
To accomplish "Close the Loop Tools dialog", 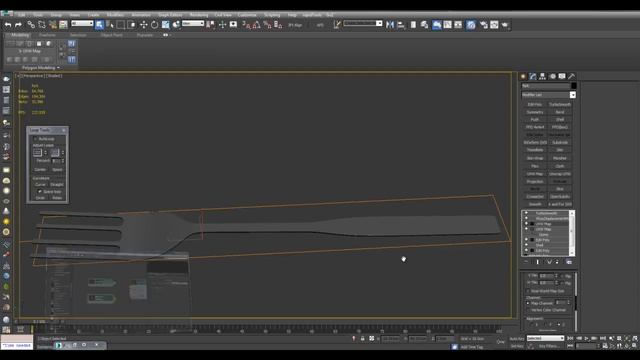I will [64, 130].
